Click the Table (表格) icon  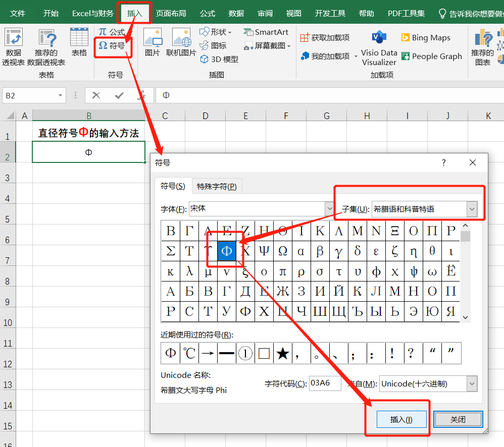pos(79,42)
